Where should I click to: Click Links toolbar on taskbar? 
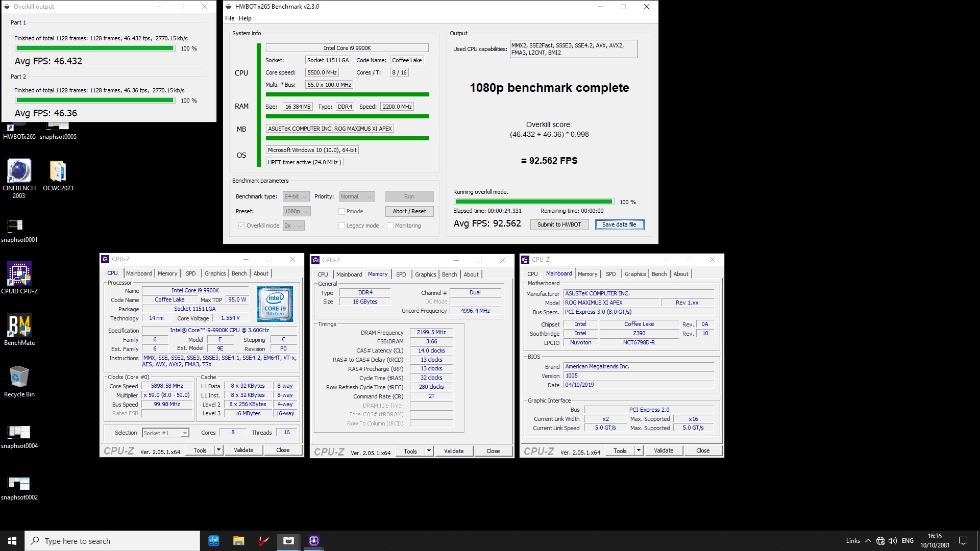coord(852,541)
